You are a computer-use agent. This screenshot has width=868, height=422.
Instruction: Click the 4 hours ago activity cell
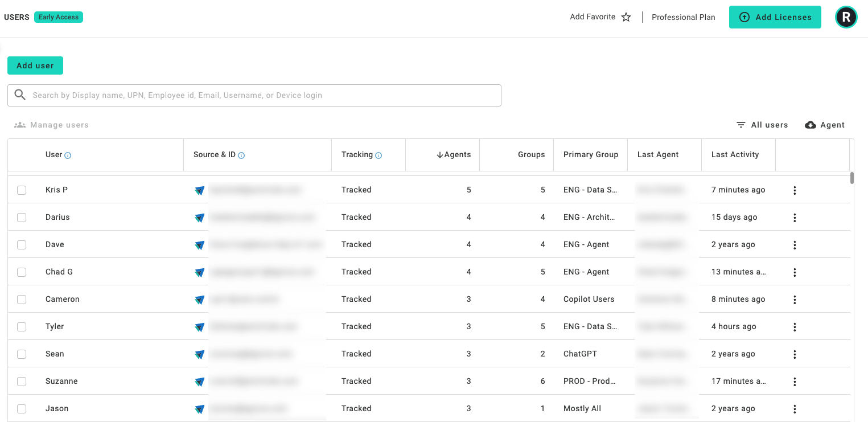[734, 326]
